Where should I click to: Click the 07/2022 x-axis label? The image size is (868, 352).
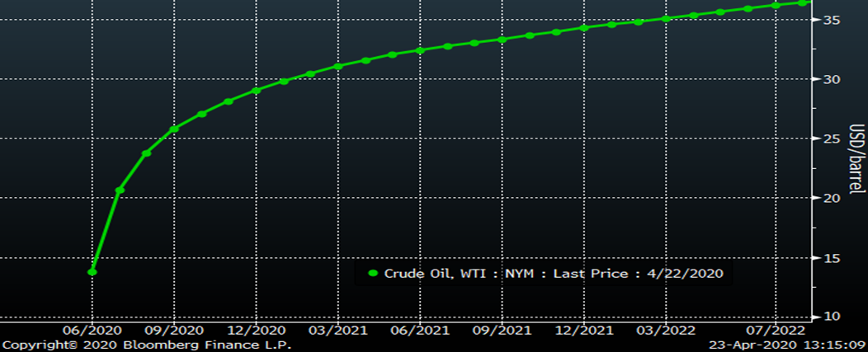[x=775, y=330]
